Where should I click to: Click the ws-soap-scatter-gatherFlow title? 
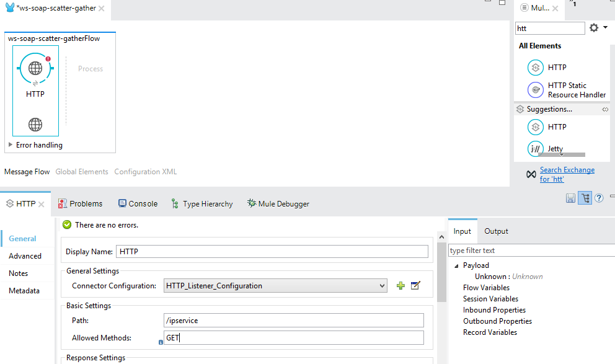coord(54,38)
